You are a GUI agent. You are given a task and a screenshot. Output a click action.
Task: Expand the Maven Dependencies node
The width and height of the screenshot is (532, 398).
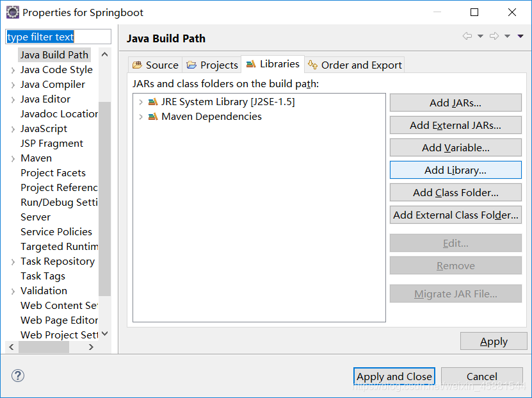(x=141, y=117)
